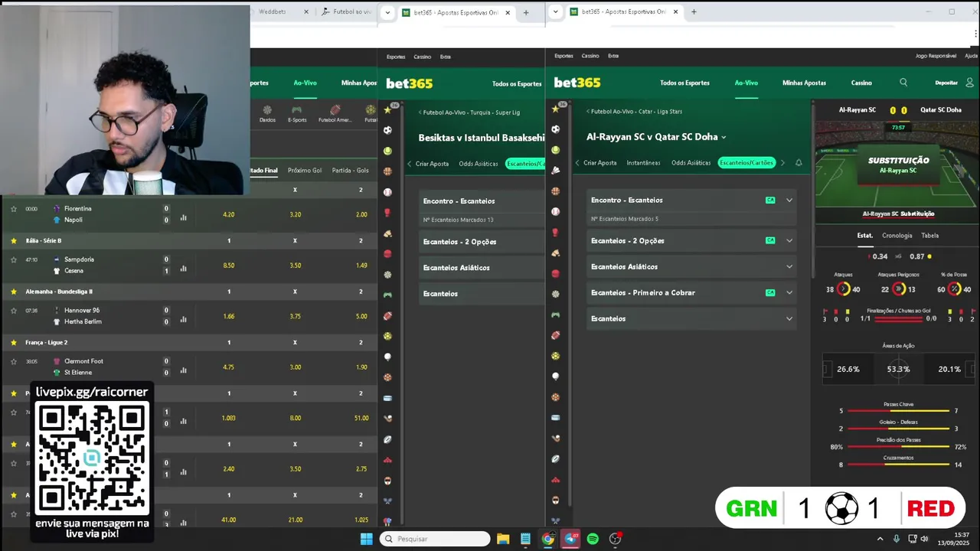
Task: Open new tab plus in Al-Rayyan Chrome window
Action: pyautogui.click(x=694, y=11)
